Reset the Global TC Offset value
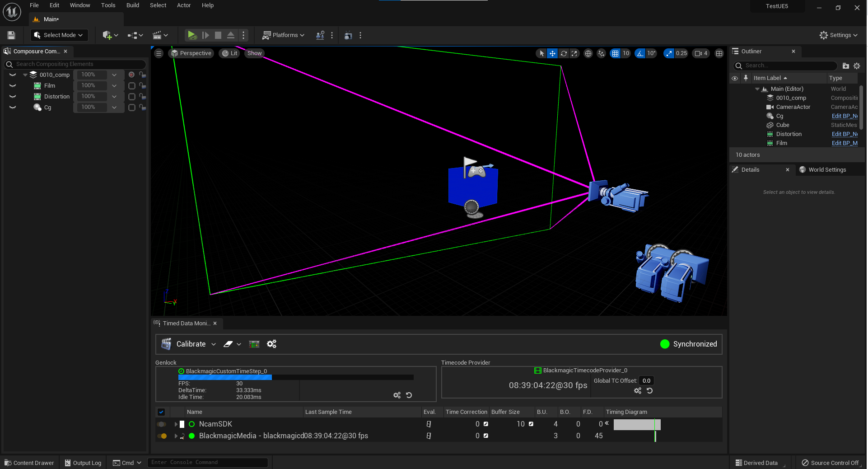The image size is (868, 469). pyautogui.click(x=649, y=391)
